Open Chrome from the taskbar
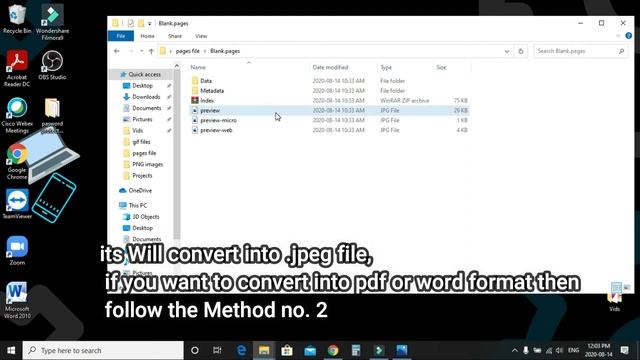The height and width of the screenshot is (360, 640). point(333,350)
